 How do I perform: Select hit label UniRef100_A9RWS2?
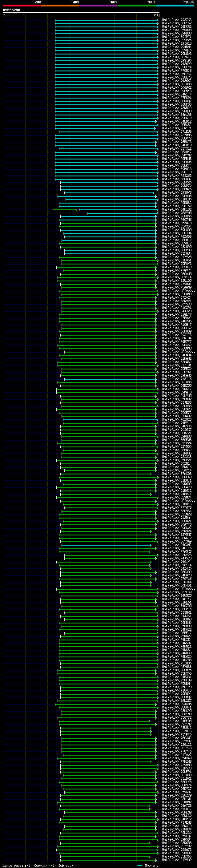point(177,203)
